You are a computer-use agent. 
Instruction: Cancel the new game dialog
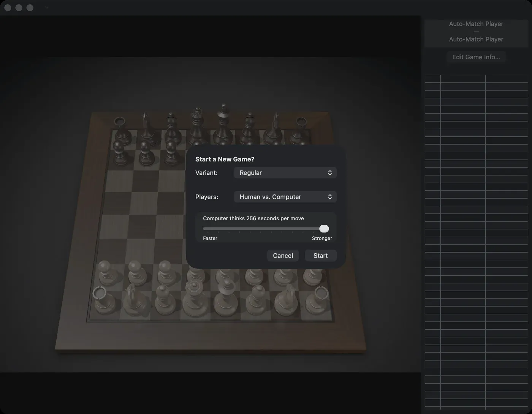coord(283,256)
